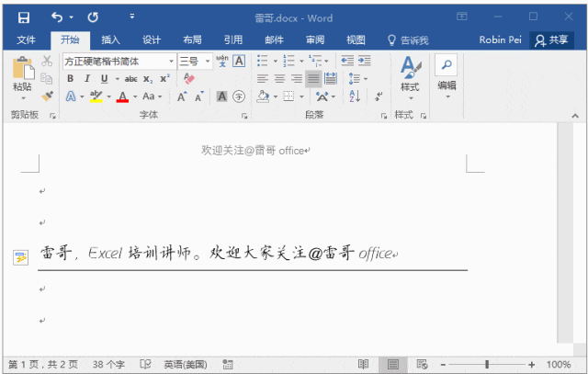Viewport: 588px width, 374px height.
Task: Apply a bullet list
Action: (x=262, y=61)
